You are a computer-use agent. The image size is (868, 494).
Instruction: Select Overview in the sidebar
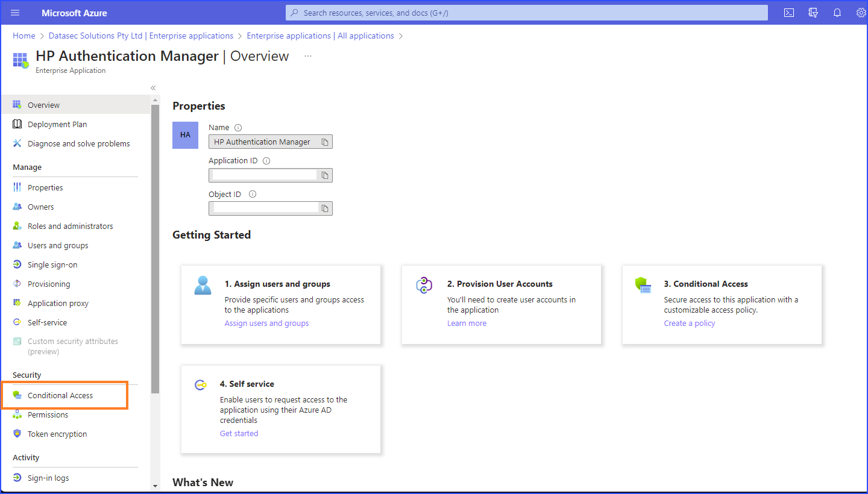[x=75, y=105]
